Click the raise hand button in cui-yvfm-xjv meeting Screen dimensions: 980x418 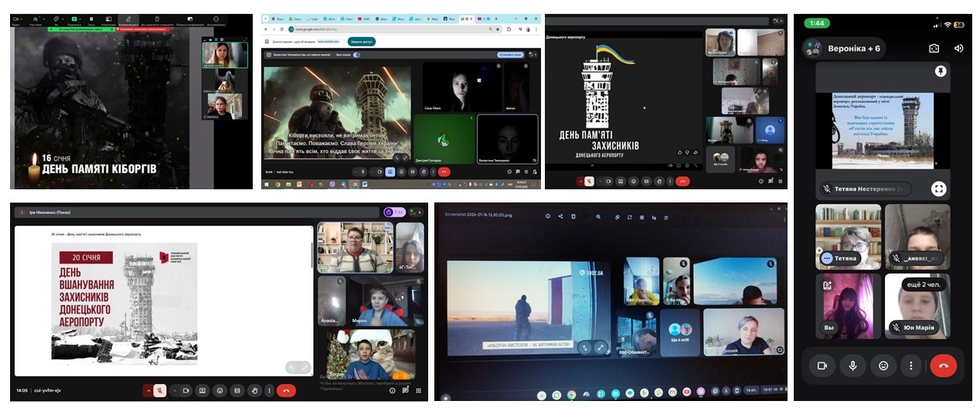pyautogui.click(x=254, y=390)
